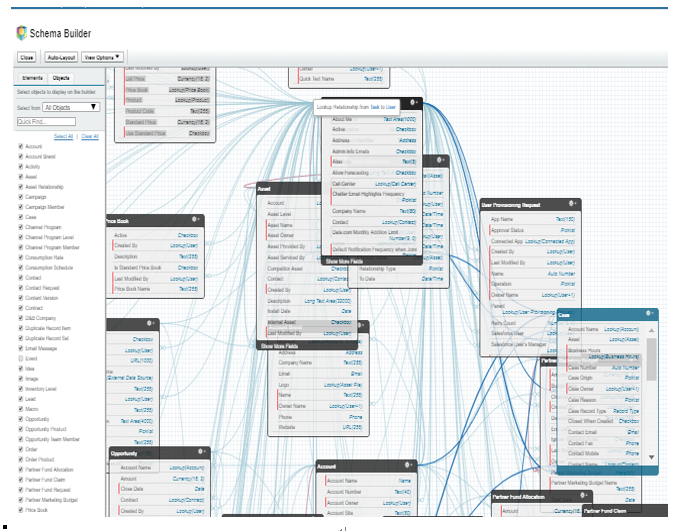Click App Name field in User Provisioning Request
This screenshot has width=690, height=531.
coord(533,219)
